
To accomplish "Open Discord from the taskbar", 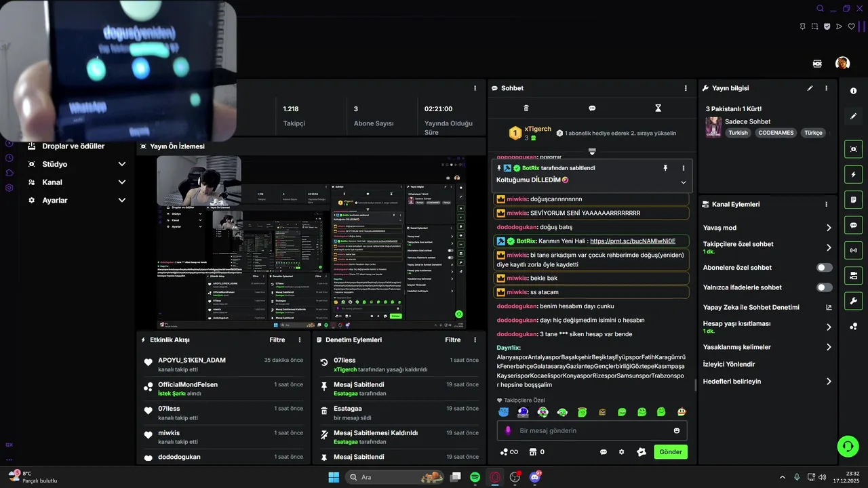I will pyautogui.click(x=535, y=477).
